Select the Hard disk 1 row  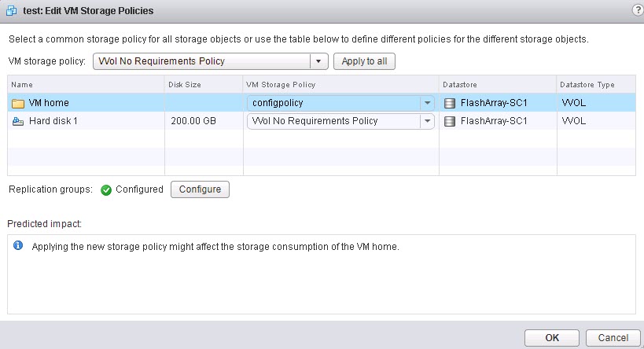coord(322,121)
